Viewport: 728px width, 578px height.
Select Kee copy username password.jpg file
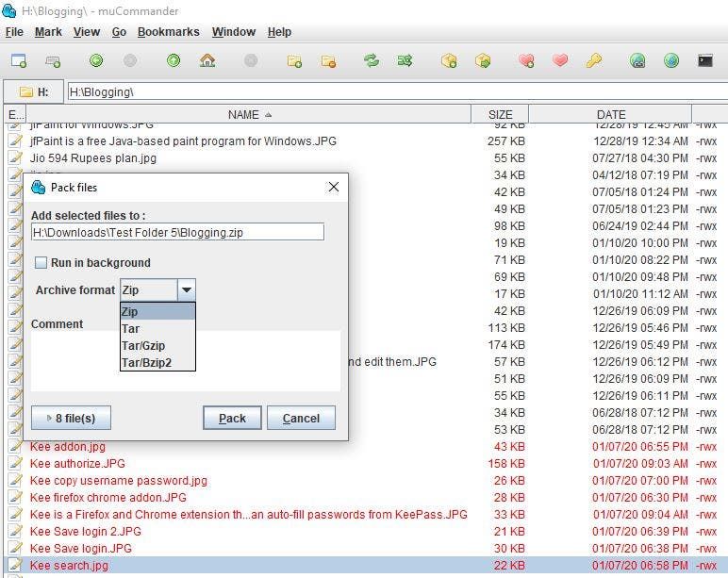coord(119,481)
